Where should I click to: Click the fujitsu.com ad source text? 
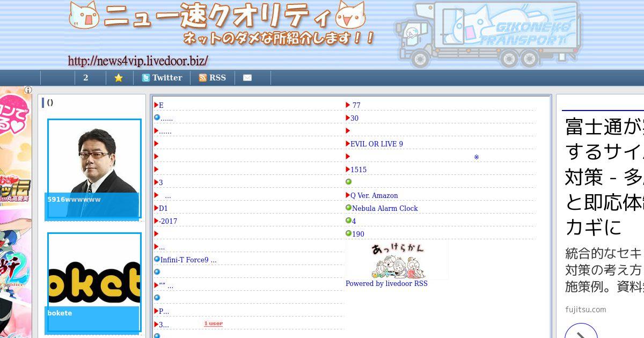click(586, 310)
